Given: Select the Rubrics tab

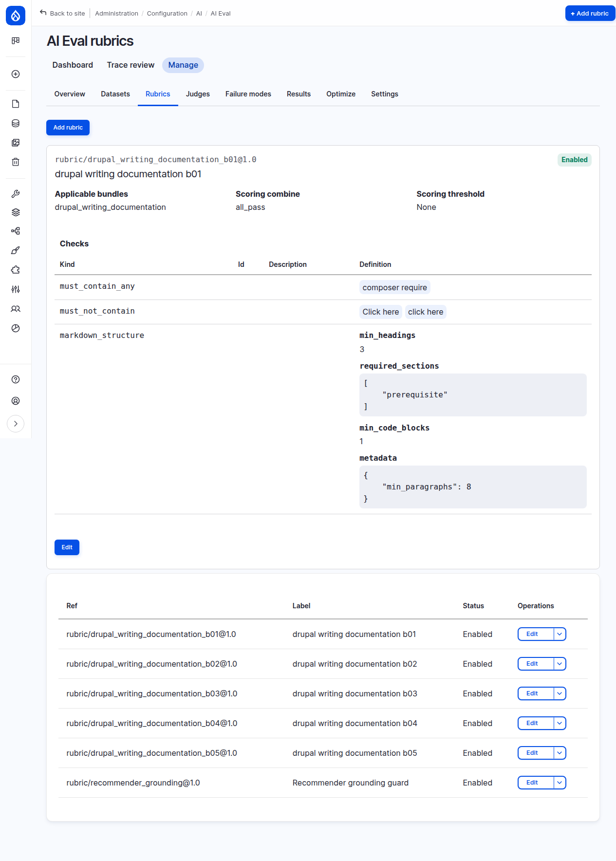Looking at the screenshot, I should tap(158, 94).
